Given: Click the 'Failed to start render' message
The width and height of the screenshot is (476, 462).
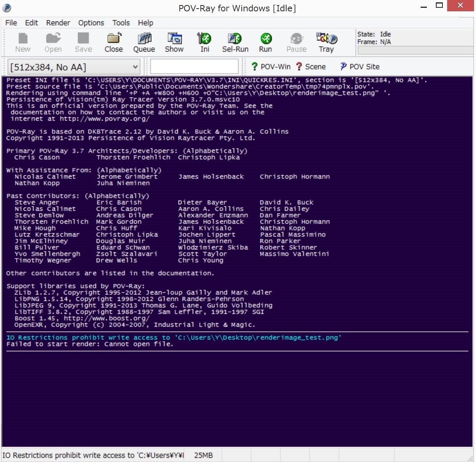Looking at the screenshot, I should (90, 344).
